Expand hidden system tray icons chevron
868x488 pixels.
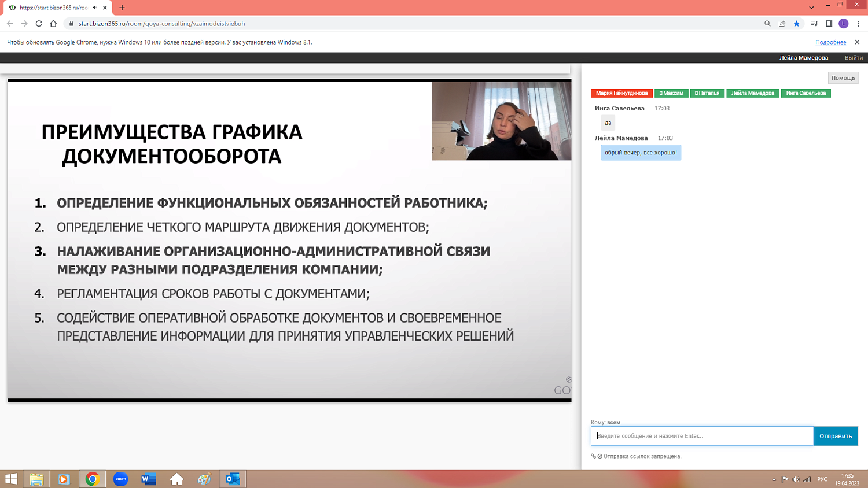774,480
